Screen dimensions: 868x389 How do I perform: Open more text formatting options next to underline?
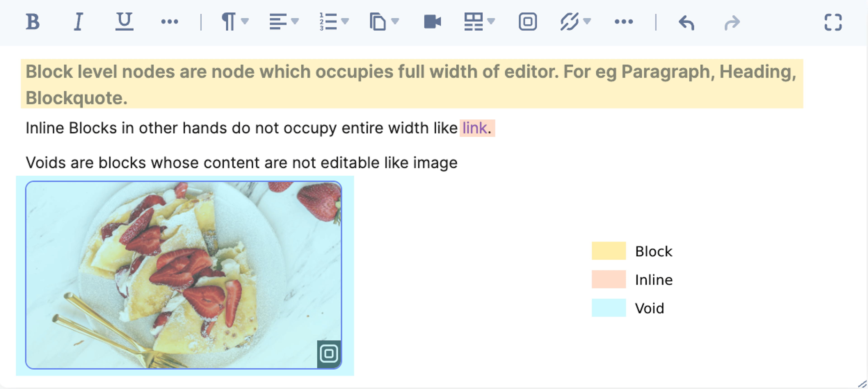[x=170, y=22]
